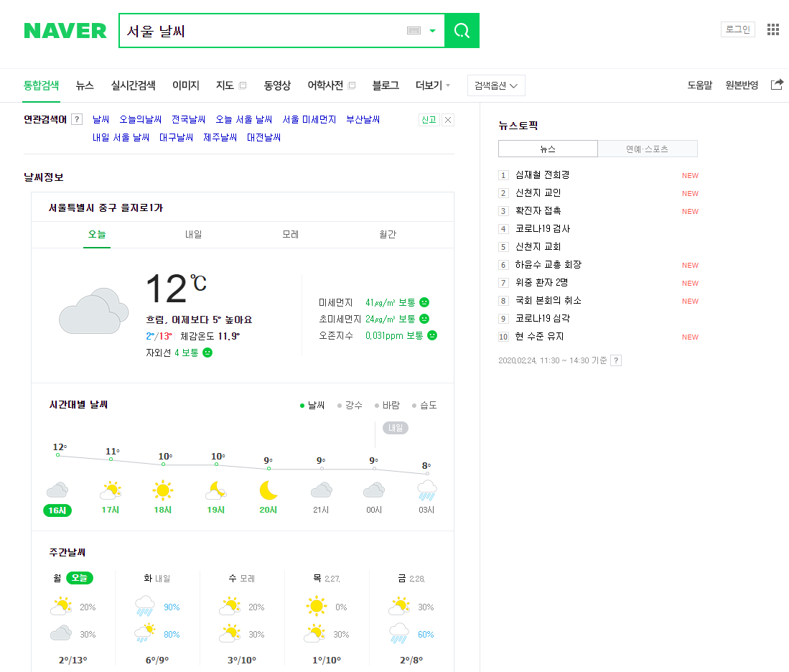Click the help question mark next to 연관검색어

pyautogui.click(x=77, y=119)
